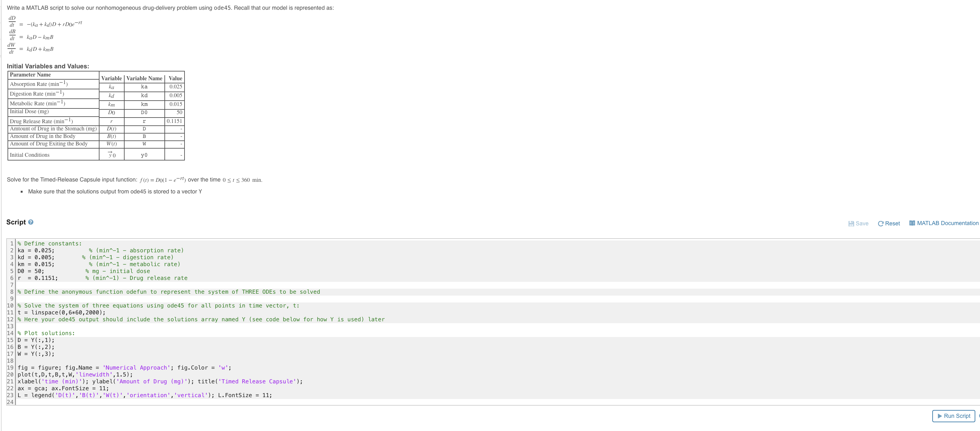Click the circular Reset arrow icon
980x431 pixels.
click(882, 223)
